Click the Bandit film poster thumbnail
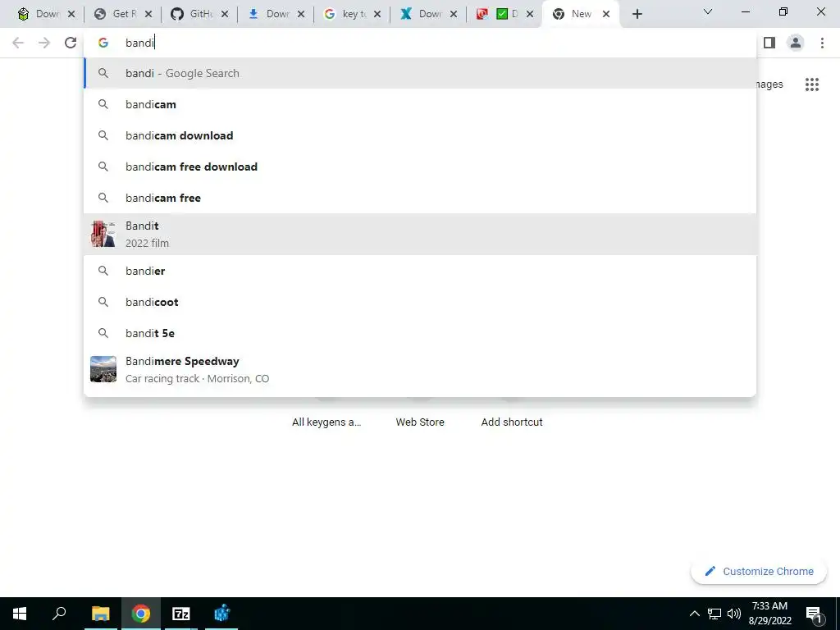Screen dimensions: 840x630 point(103,234)
